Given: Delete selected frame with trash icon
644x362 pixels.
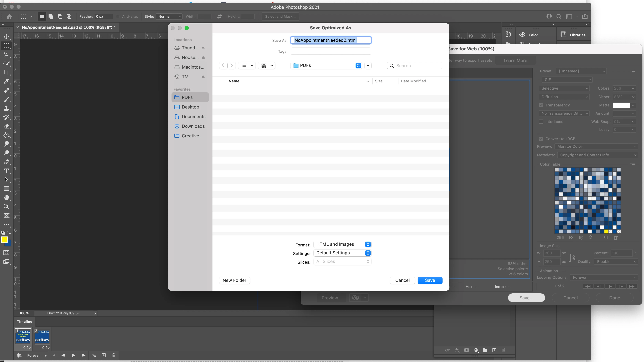Looking at the screenshot, I should click(x=113, y=355).
